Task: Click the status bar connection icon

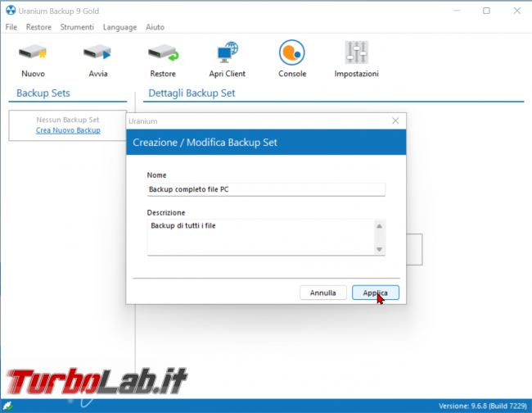Action: [x=7, y=406]
